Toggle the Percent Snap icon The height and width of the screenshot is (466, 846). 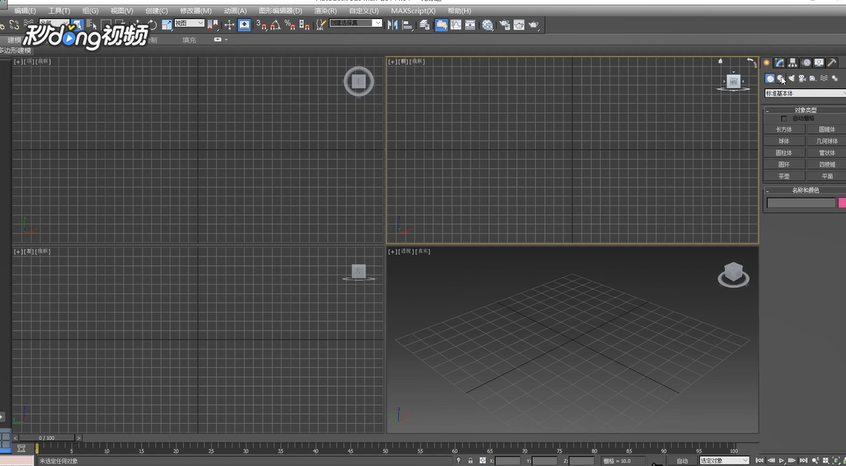(x=290, y=25)
